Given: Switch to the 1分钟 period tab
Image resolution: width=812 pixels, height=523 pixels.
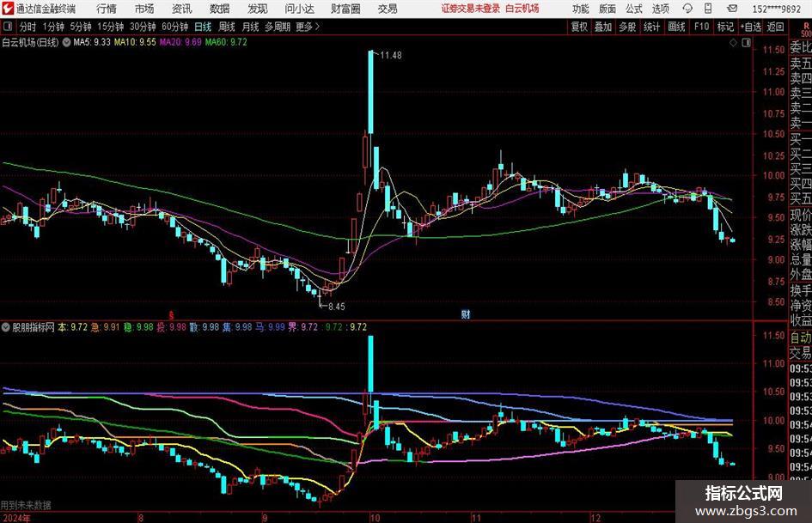Looking at the screenshot, I should [x=53, y=27].
